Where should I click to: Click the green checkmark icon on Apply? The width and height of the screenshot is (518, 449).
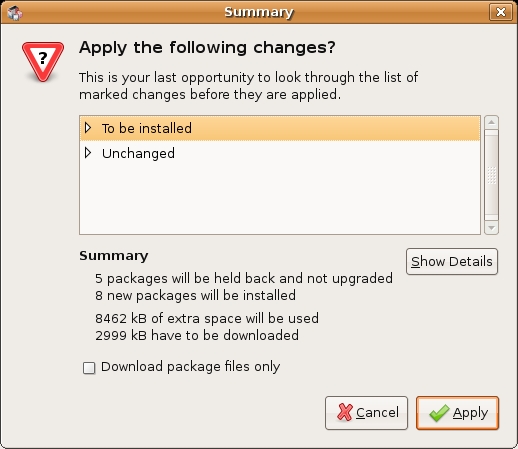(x=439, y=413)
